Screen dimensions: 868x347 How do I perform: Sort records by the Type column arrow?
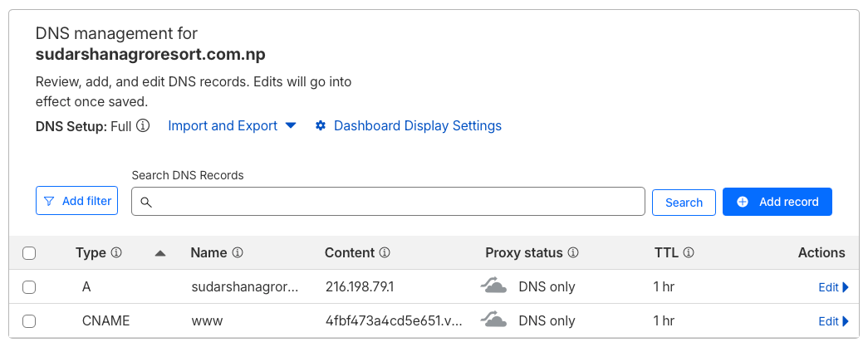(x=160, y=253)
